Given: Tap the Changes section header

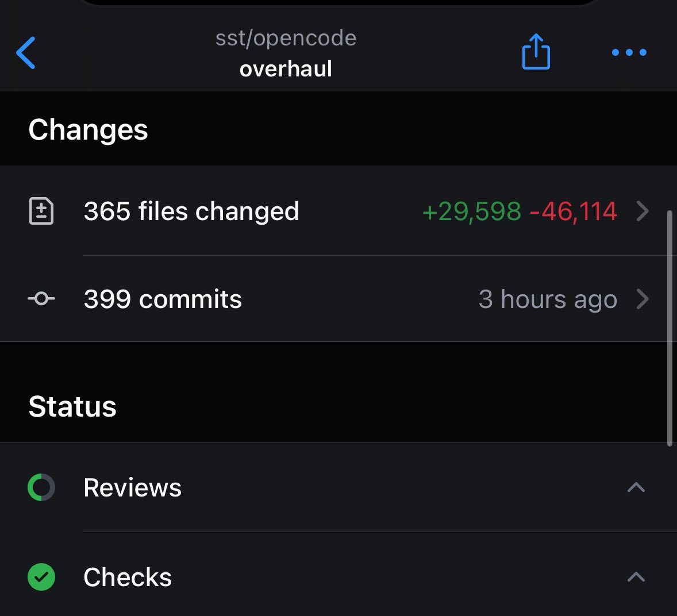Looking at the screenshot, I should [x=88, y=129].
